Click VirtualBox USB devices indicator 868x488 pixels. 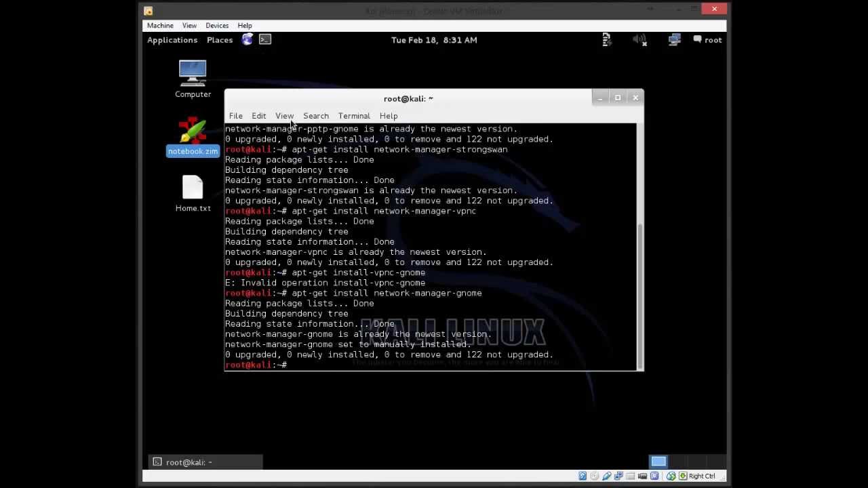pyautogui.click(x=607, y=476)
